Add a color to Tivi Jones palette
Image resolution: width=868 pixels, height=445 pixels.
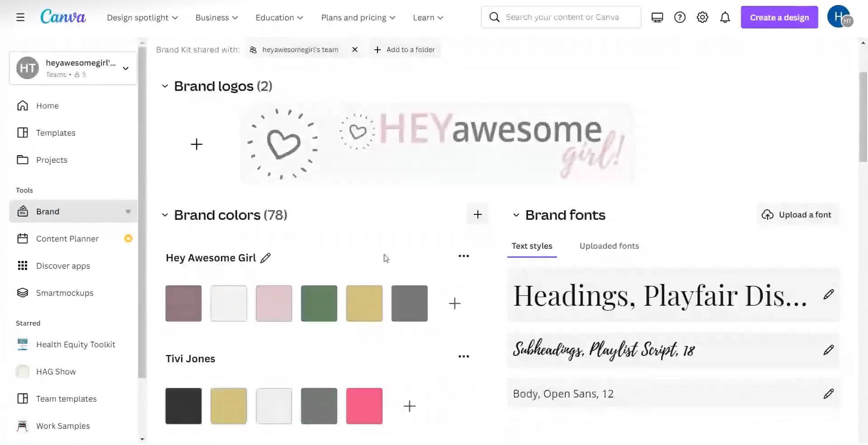point(410,406)
